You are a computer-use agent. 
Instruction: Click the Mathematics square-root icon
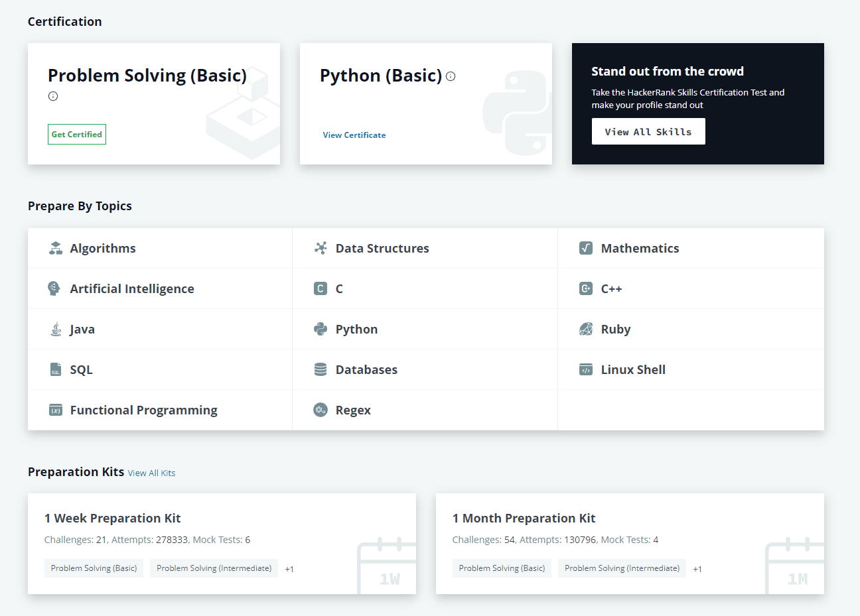(x=586, y=248)
